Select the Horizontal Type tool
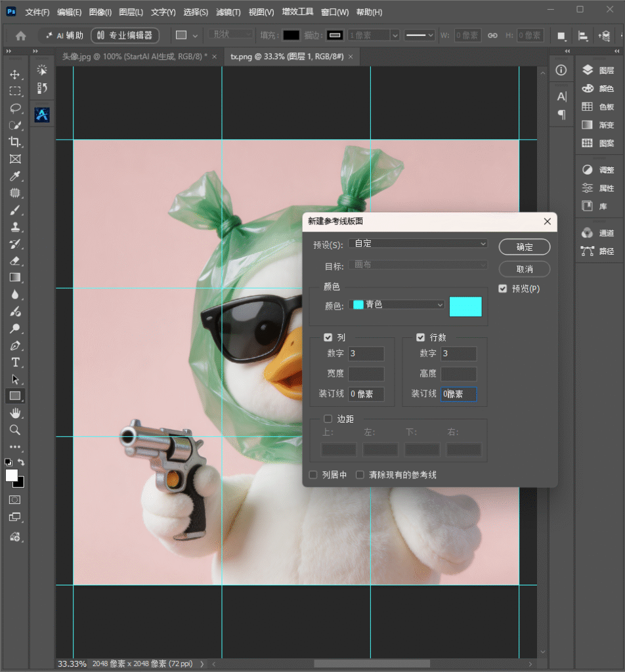 click(x=15, y=362)
